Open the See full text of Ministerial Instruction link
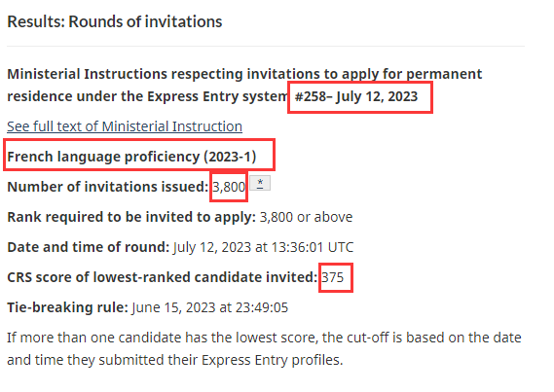Screen dimensions: 554x392 pyautogui.click(x=125, y=126)
